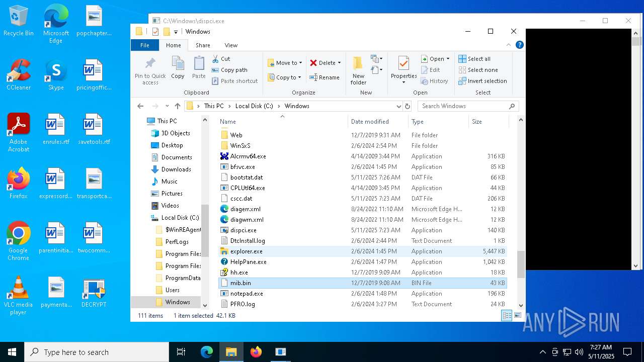Click Local Disk (C:) in breadcrumb
Image resolution: width=644 pixels, height=362 pixels.
(254, 106)
